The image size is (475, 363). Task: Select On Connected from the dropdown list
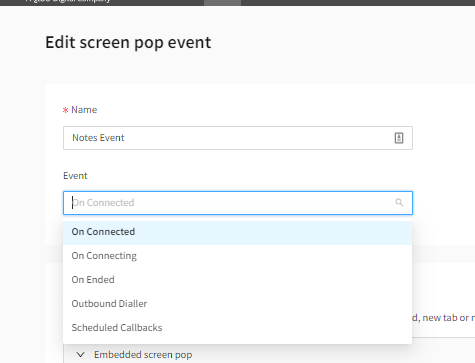237,232
